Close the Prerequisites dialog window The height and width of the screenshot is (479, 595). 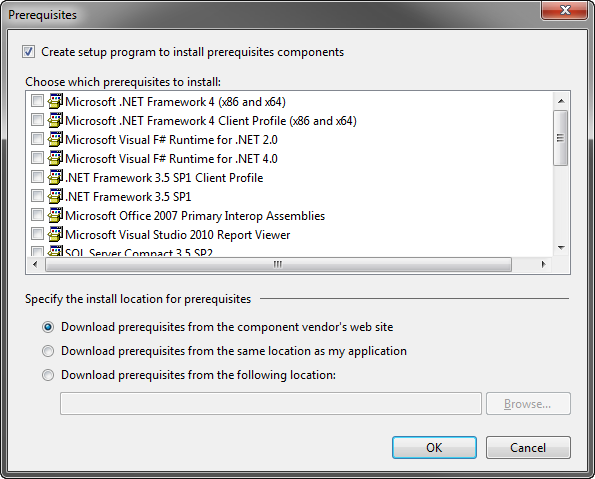coord(565,10)
